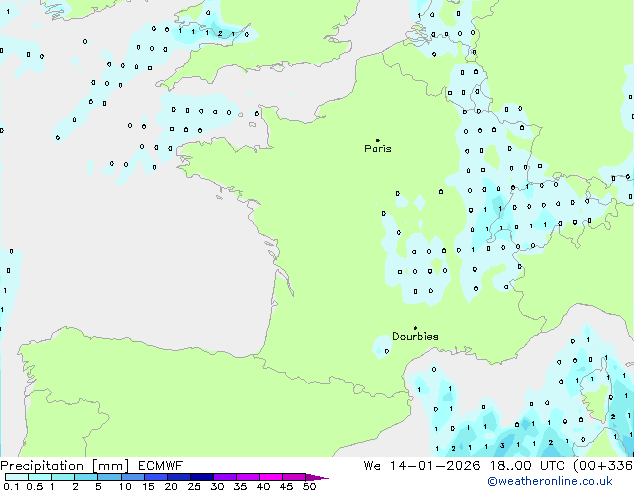
Task: Select the Paris location marker dot
Action: [x=378, y=140]
